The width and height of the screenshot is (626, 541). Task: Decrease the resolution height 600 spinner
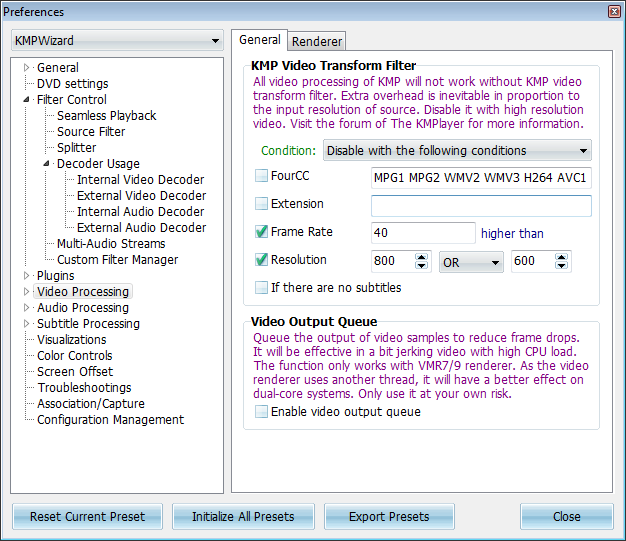click(562, 265)
